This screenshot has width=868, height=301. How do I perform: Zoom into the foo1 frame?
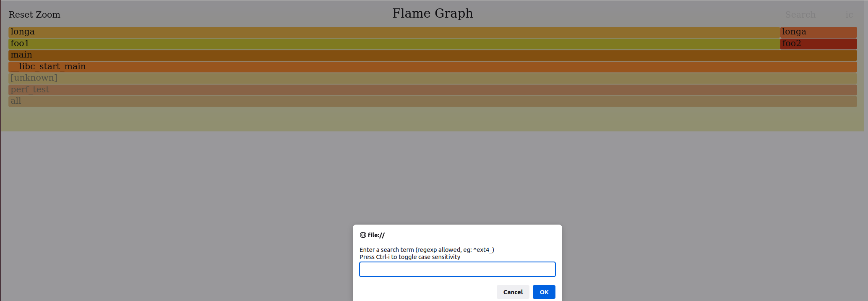point(394,44)
